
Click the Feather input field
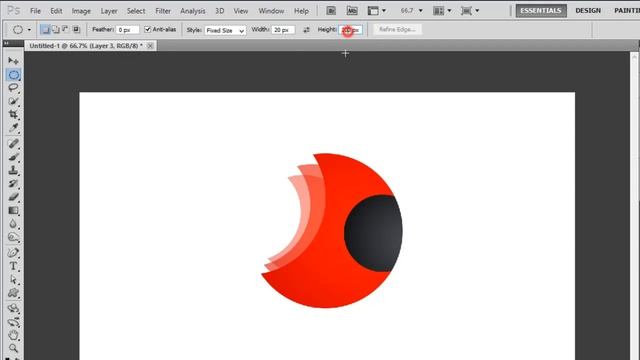point(127,30)
